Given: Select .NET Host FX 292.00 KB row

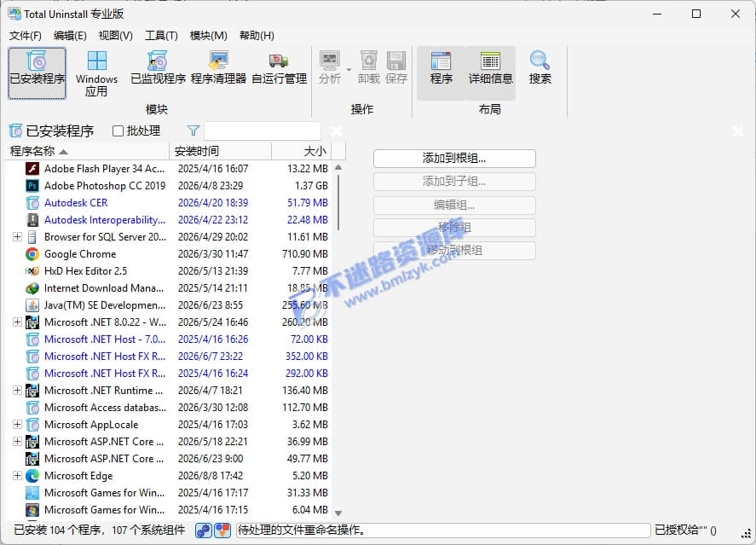Looking at the screenshot, I should tap(169, 374).
